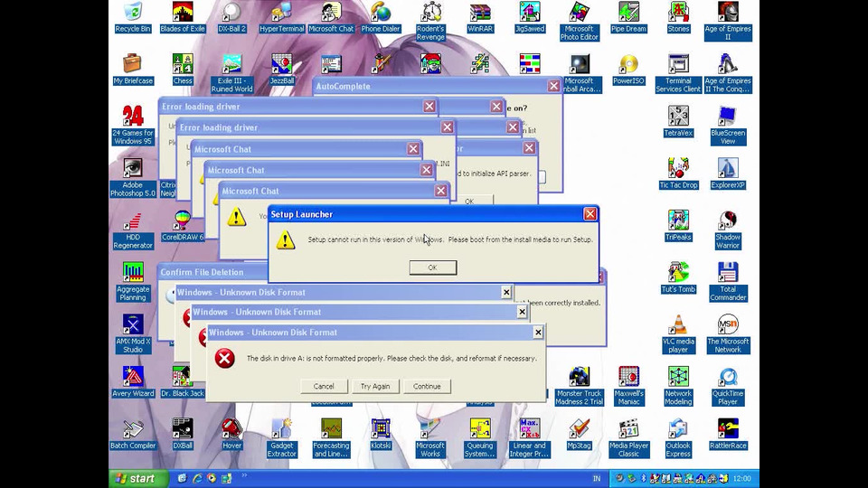
Task: Open Internet Explorer from Quick Launch
Action: [x=196, y=479]
